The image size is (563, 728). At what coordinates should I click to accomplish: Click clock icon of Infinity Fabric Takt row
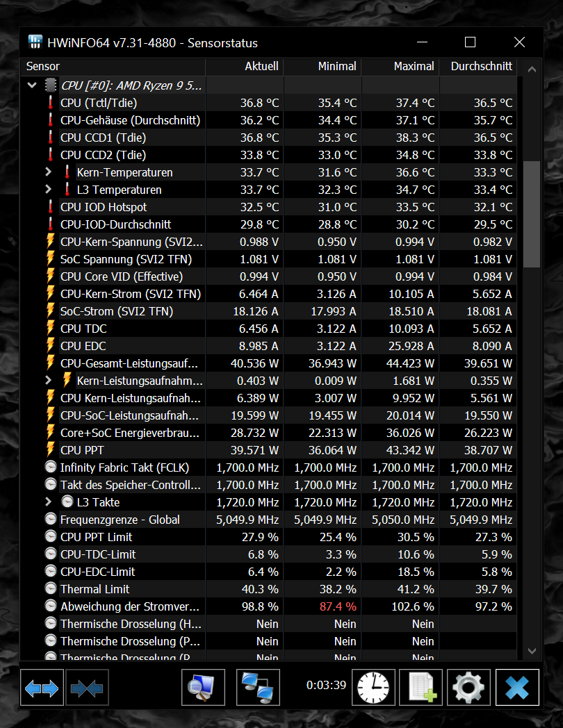(x=51, y=467)
